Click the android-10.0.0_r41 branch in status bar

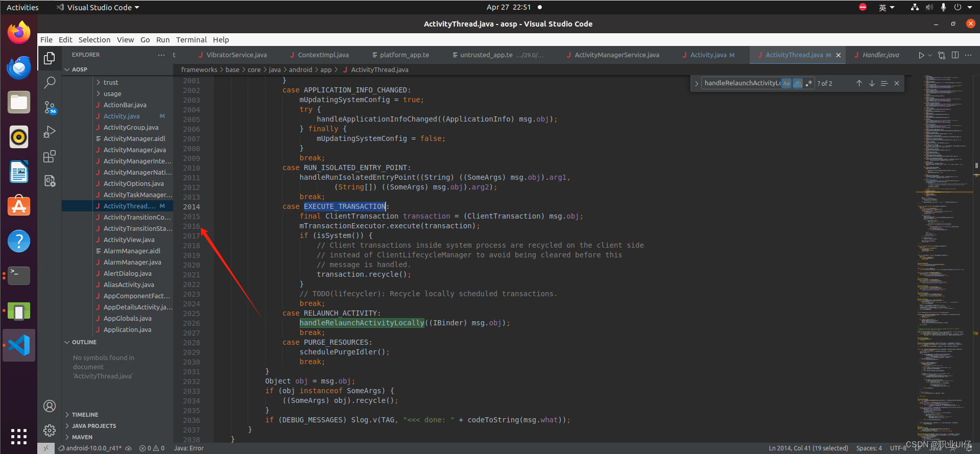tap(90, 448)
